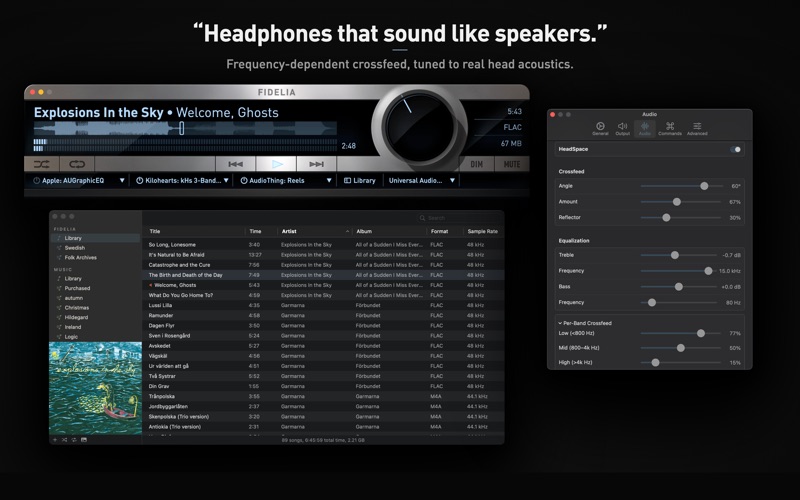Click the artwork toggle icon in library footer

pos(84,440)
